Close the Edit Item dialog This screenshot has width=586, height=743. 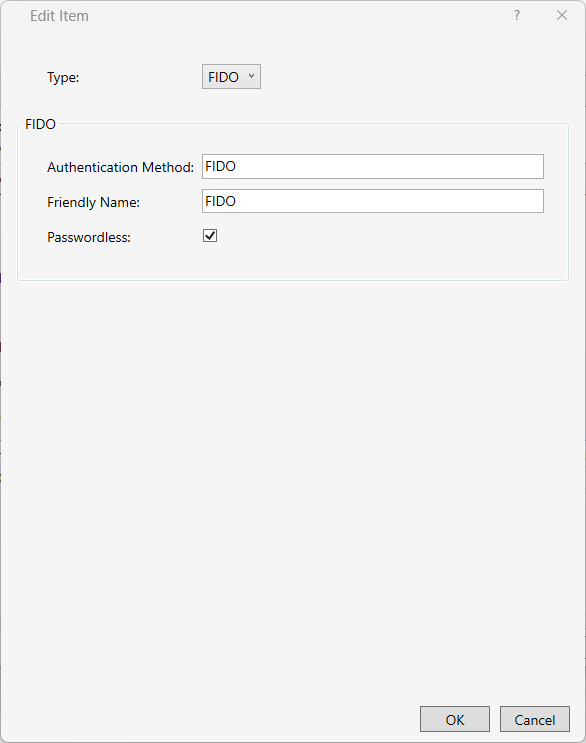(562, 16)
